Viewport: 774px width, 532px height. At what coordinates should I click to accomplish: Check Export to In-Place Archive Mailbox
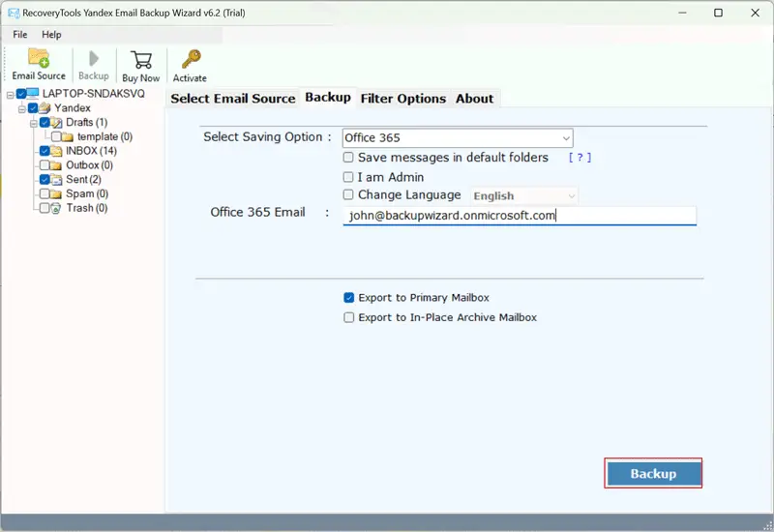coord(348,317)
